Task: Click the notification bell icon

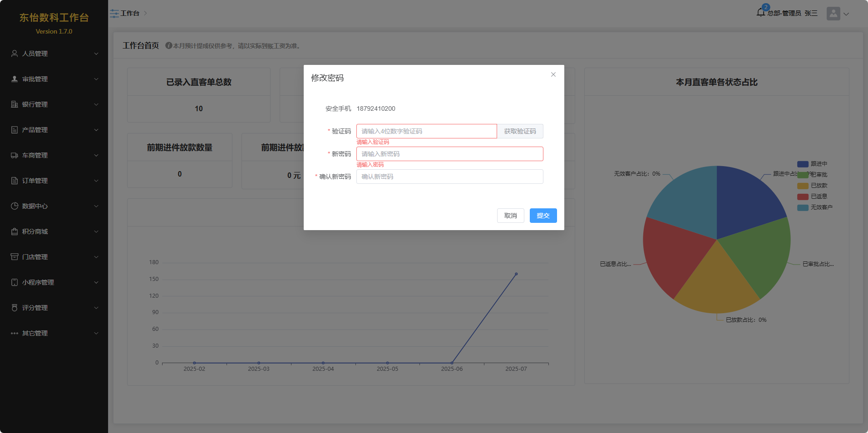Action: [761, 13]
